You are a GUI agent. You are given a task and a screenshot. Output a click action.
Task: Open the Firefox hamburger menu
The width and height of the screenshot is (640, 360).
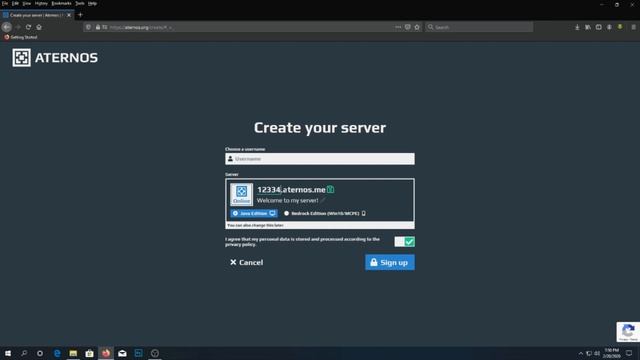[x=633, y=27]
